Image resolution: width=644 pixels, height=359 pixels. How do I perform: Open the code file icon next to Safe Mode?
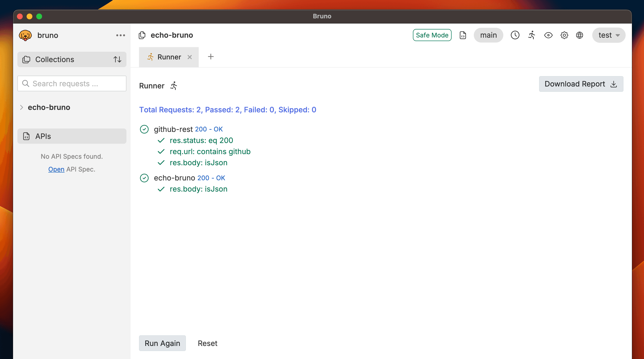(463, 35)
